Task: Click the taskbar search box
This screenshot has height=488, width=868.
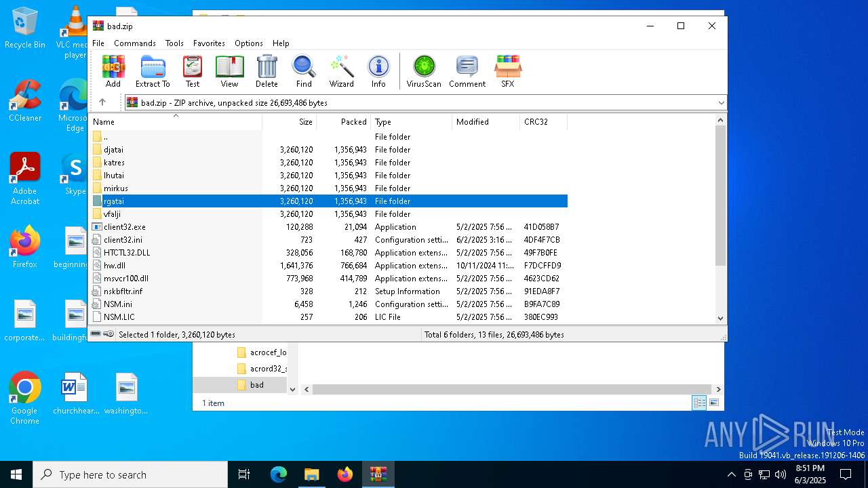Action: (x=130, y=474)
